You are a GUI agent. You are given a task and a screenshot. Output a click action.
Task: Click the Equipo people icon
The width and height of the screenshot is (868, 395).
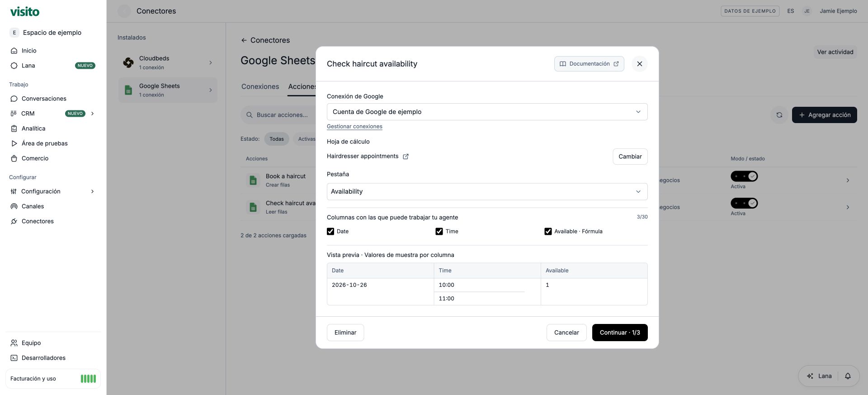click(x=14, y=343)
